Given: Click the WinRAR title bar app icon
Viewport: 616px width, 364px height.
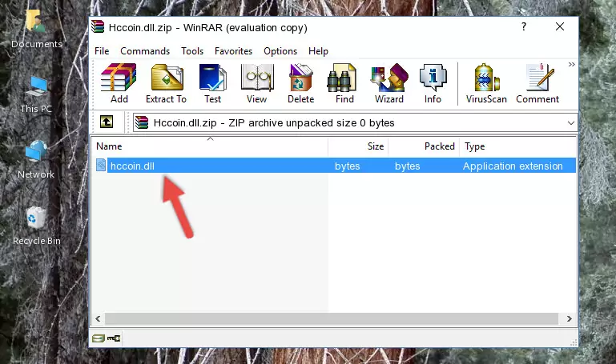Looking at the screenshot, I should (98, 26).
